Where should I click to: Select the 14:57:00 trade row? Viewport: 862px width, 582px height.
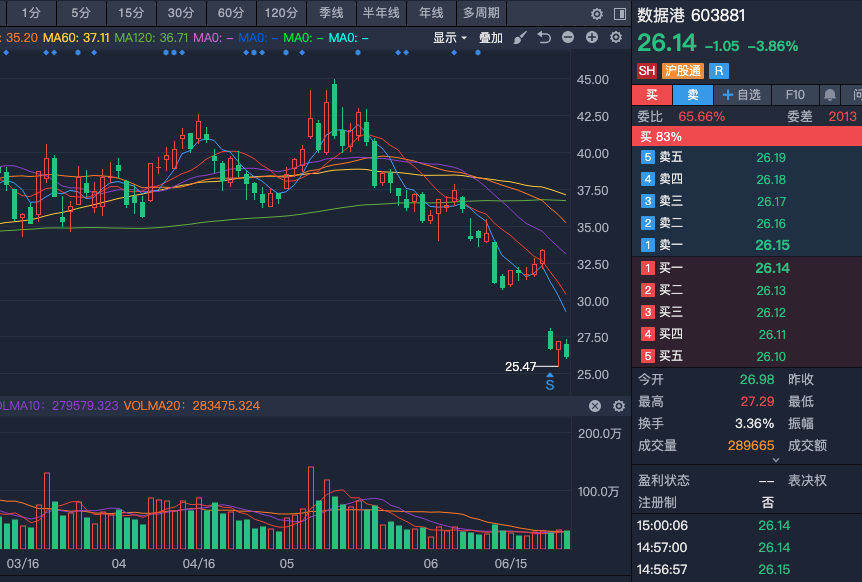747,548
